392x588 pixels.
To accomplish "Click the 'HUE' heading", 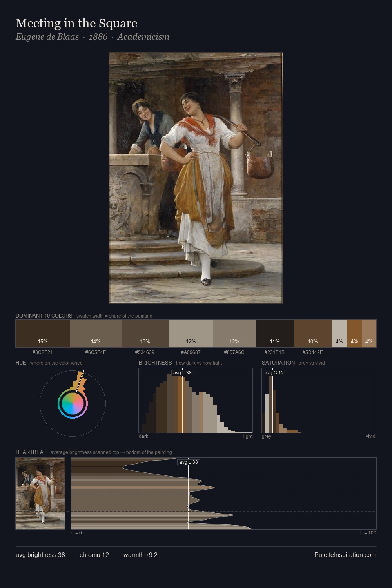I will click(x=21, y=363).
